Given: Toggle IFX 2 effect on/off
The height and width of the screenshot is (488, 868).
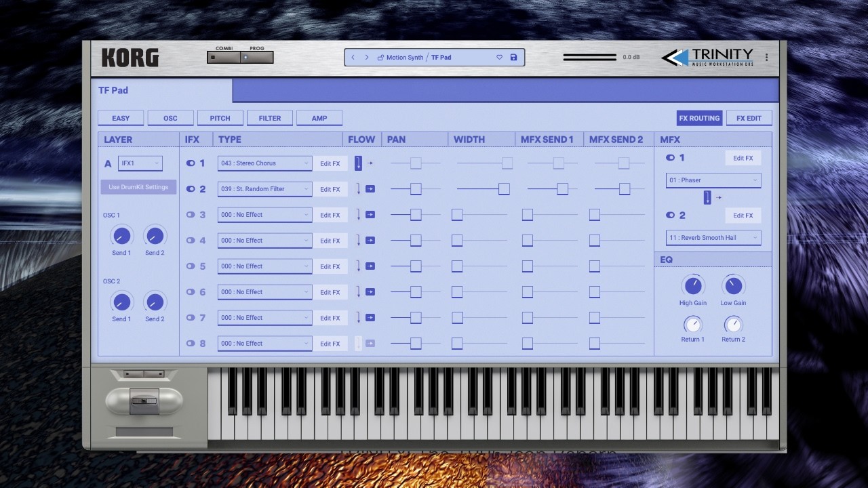Looking at the screenshot, I should point(191,189).
